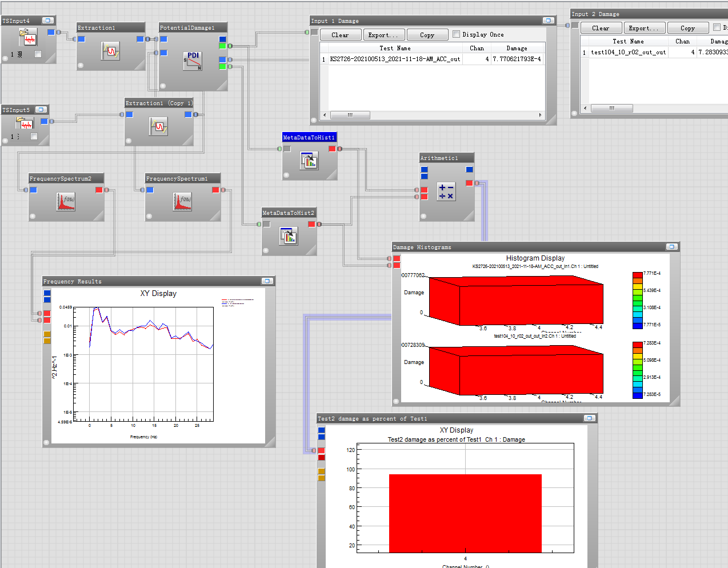
Task: Click Export... in the Input 2 Damage panel
Action: point(643,28)
